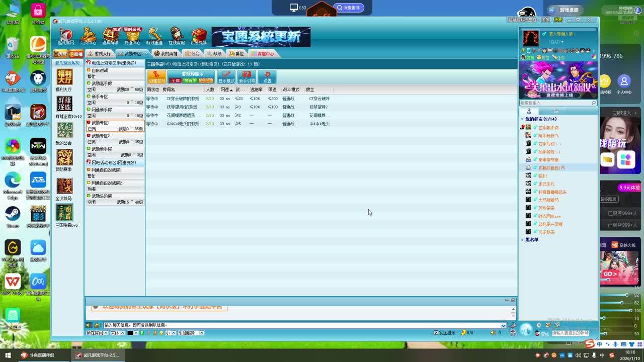Click the 创建游戏 create game button
This screenshot has height=362, width=644.
click(157, 77)
